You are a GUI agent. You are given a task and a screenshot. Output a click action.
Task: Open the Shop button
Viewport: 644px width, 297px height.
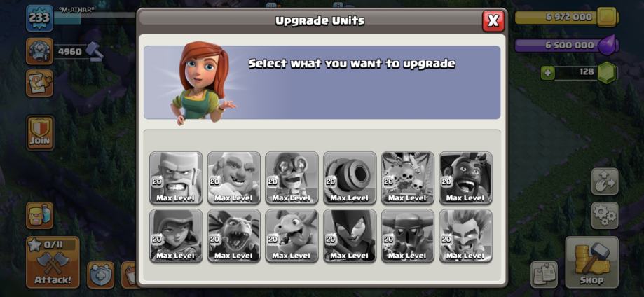592,262
